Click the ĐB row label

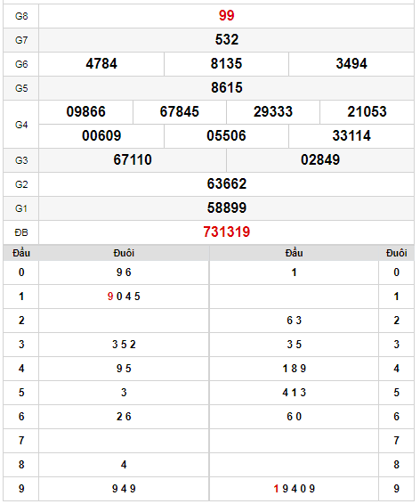click(x=21, y=232)
